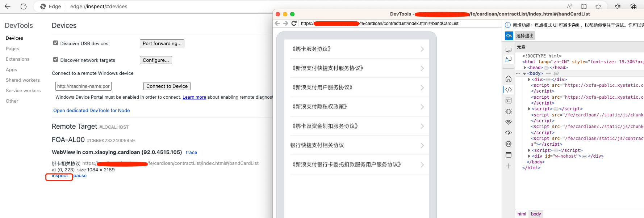Collapse the body element node
Image resolution: width=644 pixels, height=218 pixels.
524,74
